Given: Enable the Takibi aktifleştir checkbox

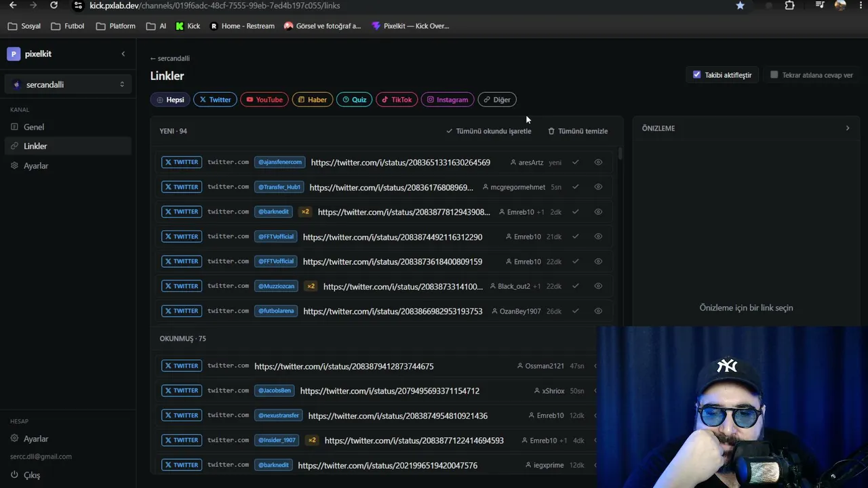Looking at the screenshot, I should (x=696, y=75).
